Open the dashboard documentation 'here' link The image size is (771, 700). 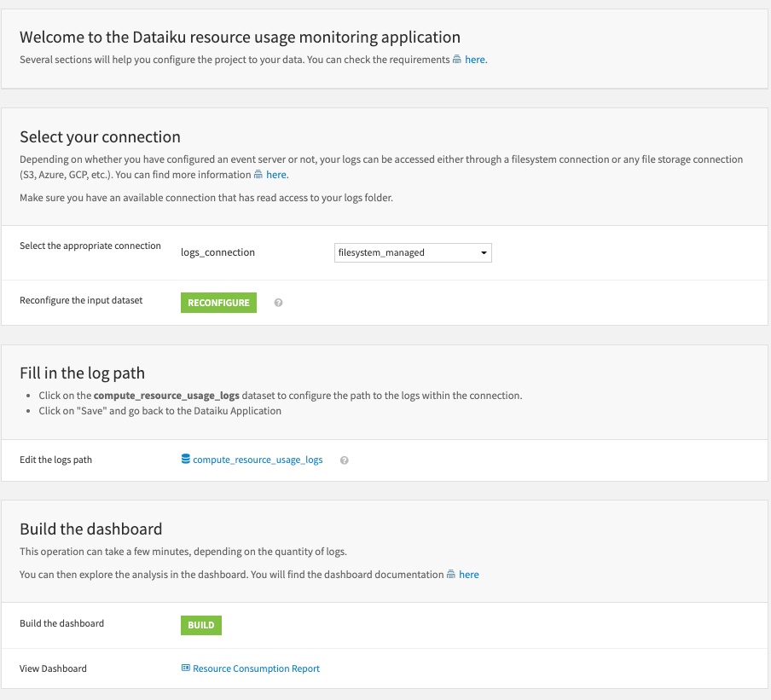[468, 575]
